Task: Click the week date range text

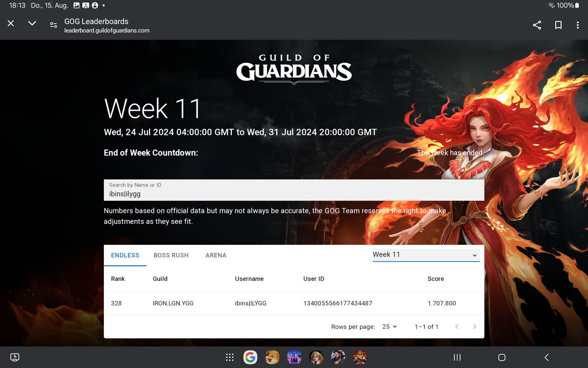Action: tap(240, 132)
